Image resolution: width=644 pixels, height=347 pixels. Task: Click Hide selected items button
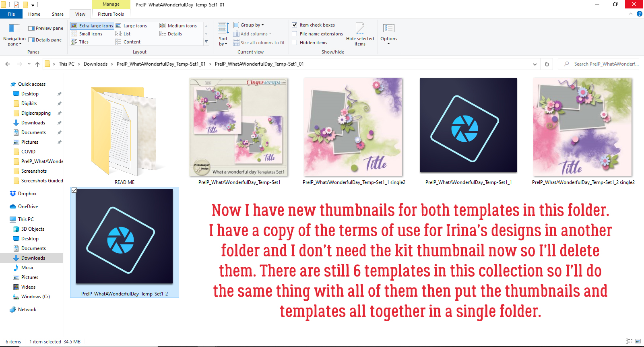[x=360, y=35]
